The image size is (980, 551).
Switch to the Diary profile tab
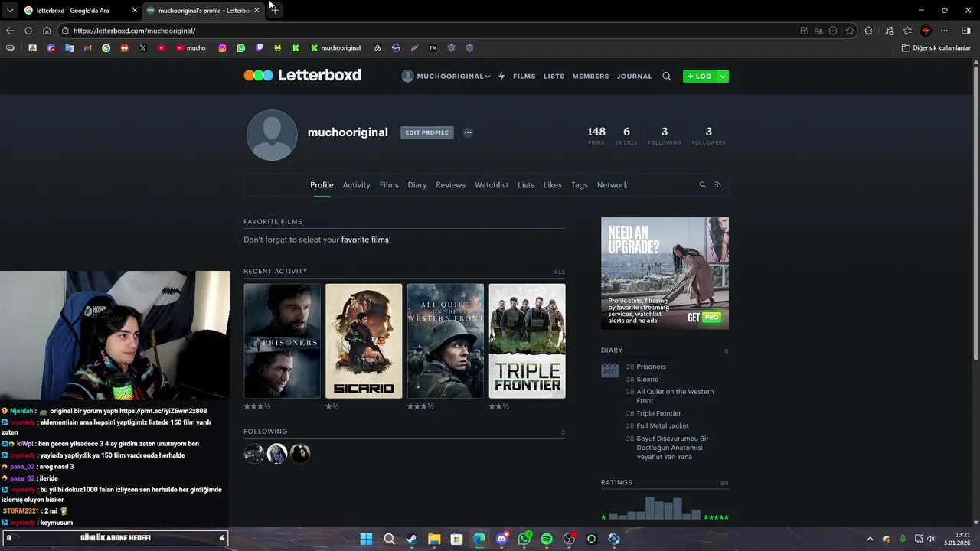(417, 185)
